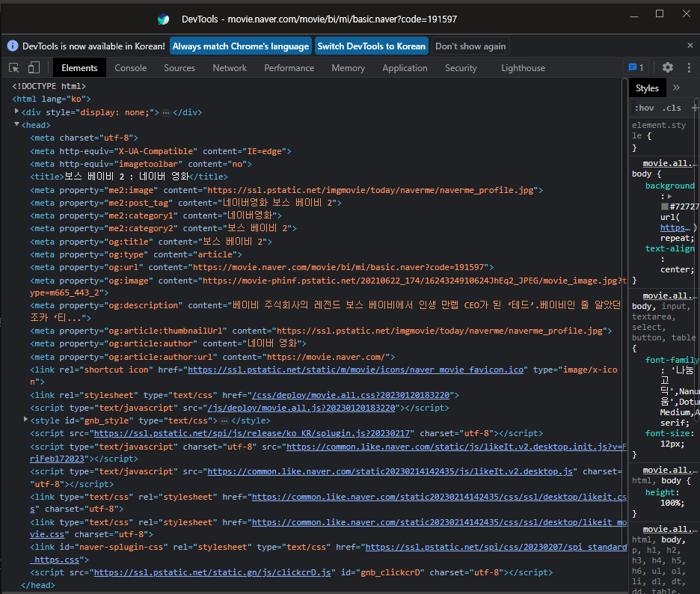Open the Security tab

click(461, 68)
